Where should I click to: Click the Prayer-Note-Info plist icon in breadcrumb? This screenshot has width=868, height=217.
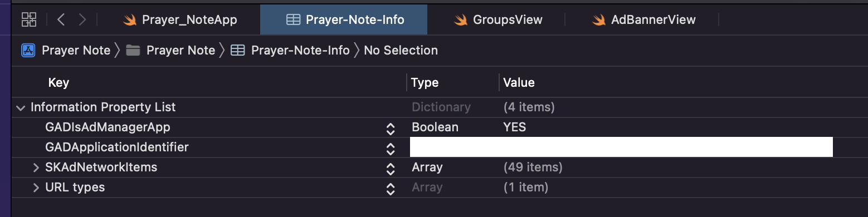pos(238,51)
